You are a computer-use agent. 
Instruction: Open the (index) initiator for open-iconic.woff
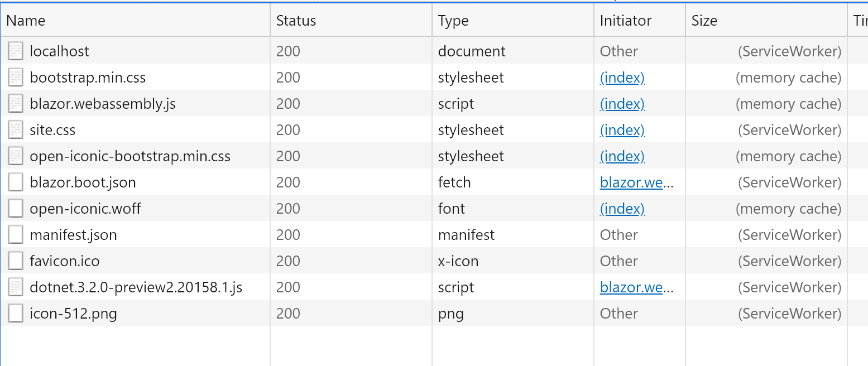tap(621, 208)
